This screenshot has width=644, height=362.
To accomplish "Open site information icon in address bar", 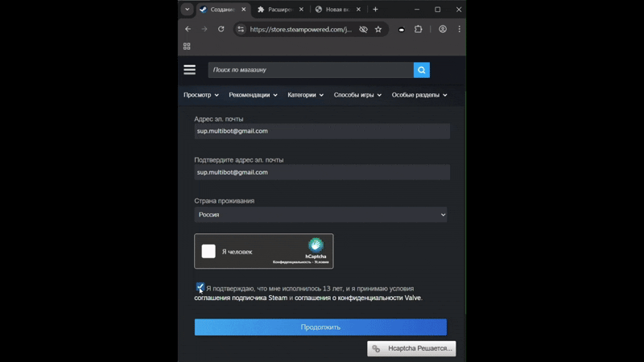I will click(x=241, y=29).
